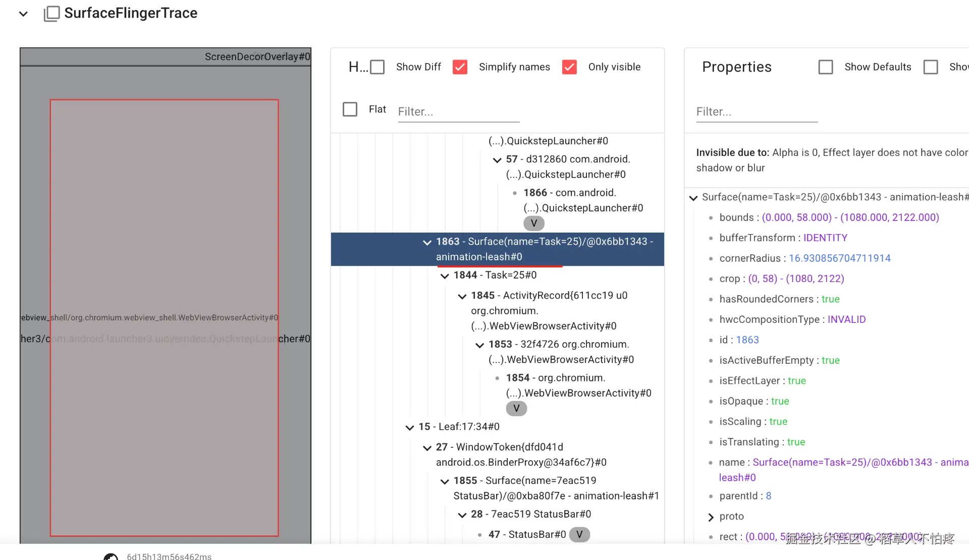
Task: Click the hierarchy Filter input field
Action: pos(458,111)
